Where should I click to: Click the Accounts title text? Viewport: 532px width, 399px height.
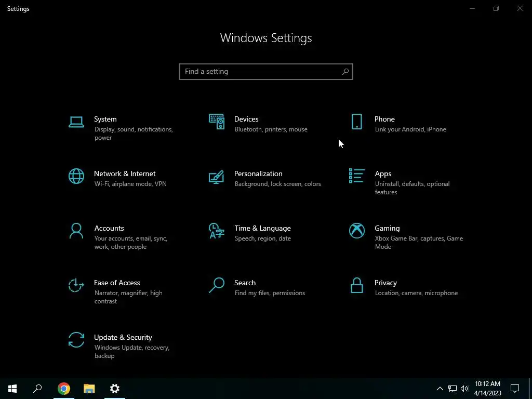tap(109, 229)
